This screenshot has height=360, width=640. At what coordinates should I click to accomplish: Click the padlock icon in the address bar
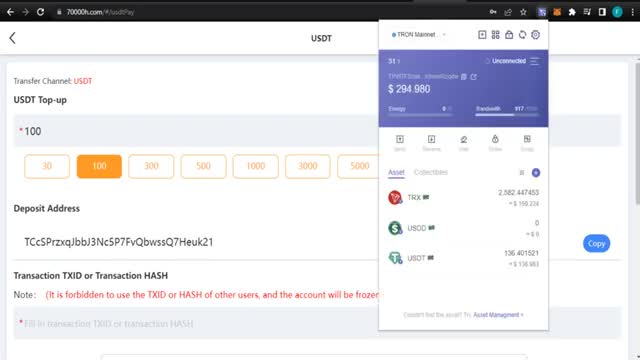pos(59,12)
